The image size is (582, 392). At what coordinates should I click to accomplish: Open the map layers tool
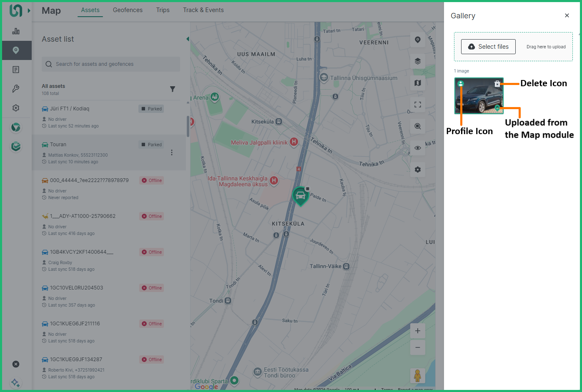click(x=417, y=61)
